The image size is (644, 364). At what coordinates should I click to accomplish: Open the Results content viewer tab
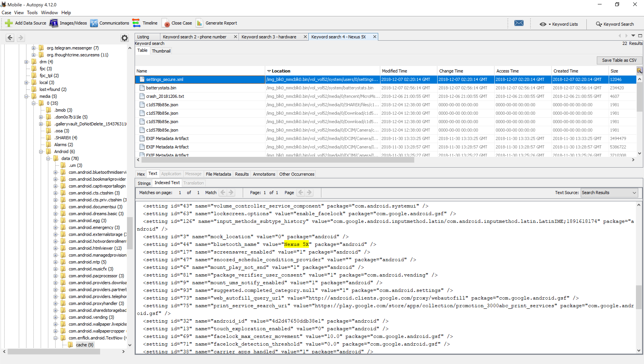click(242, 174)
